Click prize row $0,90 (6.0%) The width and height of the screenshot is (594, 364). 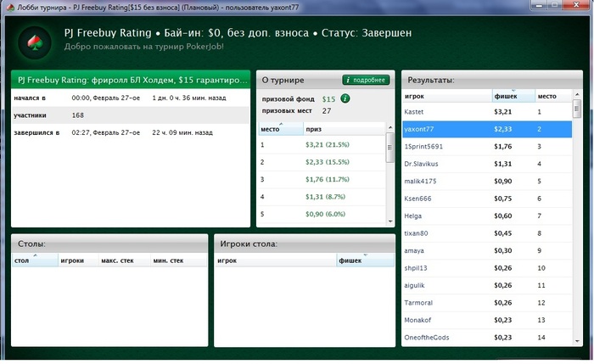322,215
